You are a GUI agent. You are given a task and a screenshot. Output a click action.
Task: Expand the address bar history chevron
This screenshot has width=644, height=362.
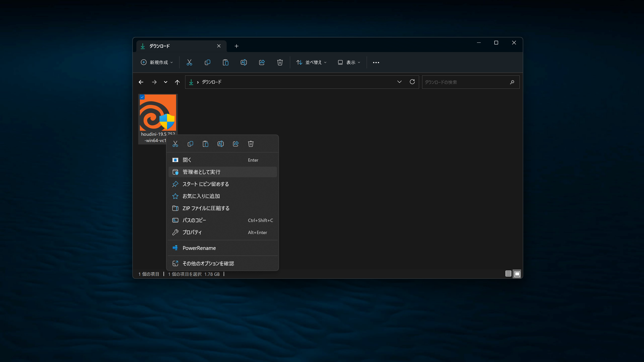click(x=399, y=82)
